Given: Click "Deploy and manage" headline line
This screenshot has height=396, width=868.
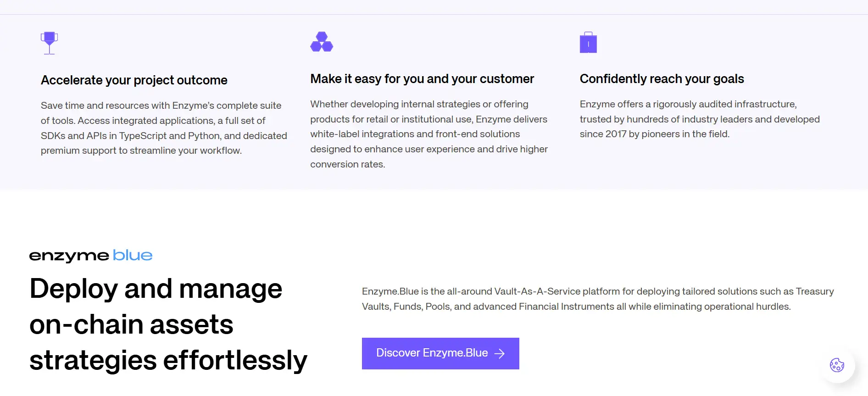Looking at the screenshot, I should [156, 289].
